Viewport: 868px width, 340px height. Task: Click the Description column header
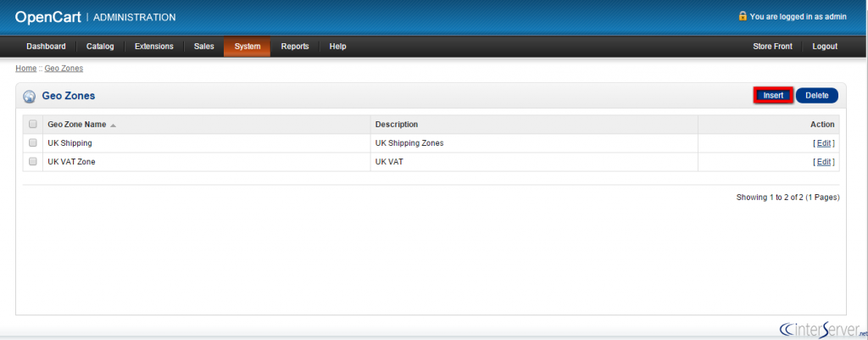click(x=397, y=124)
